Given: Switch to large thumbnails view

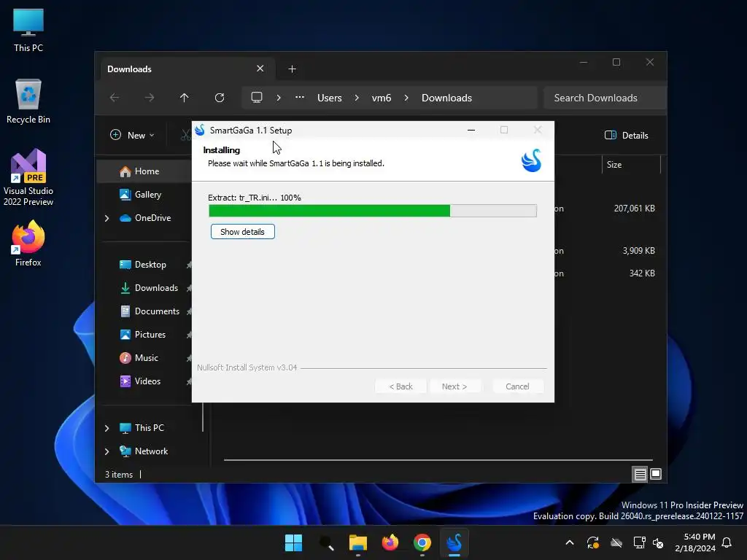Looking at the screenshot, I should coord(656,474).
